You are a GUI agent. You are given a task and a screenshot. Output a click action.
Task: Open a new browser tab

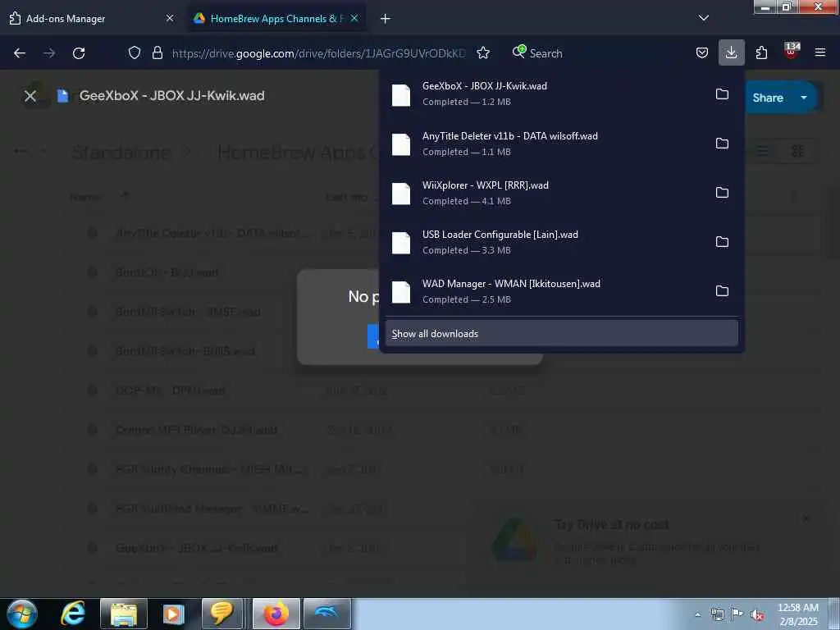pos(386,19)
